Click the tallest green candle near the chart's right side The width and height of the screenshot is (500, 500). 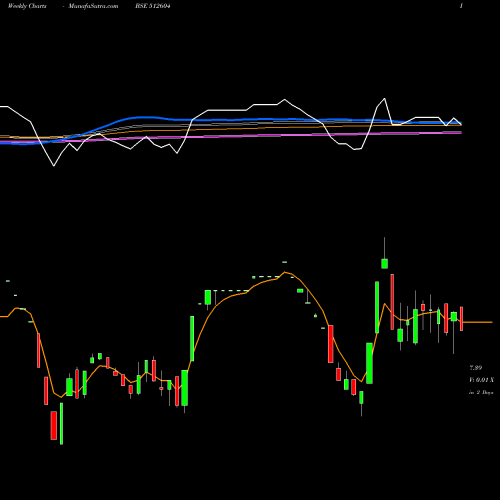[377, 307]
